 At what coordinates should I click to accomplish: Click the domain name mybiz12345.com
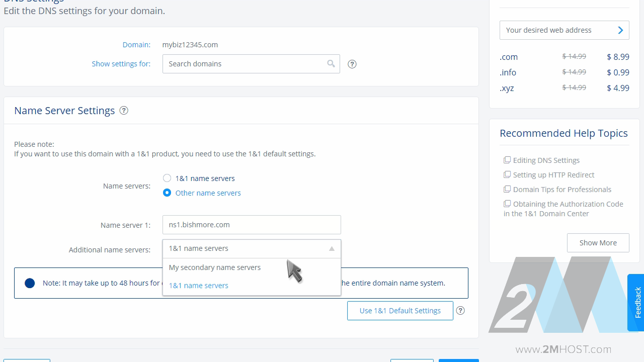coord(190,45)
